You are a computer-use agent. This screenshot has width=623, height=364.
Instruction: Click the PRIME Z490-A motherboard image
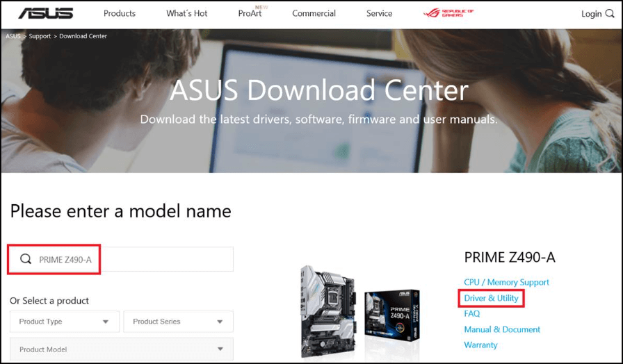(359, 309)
